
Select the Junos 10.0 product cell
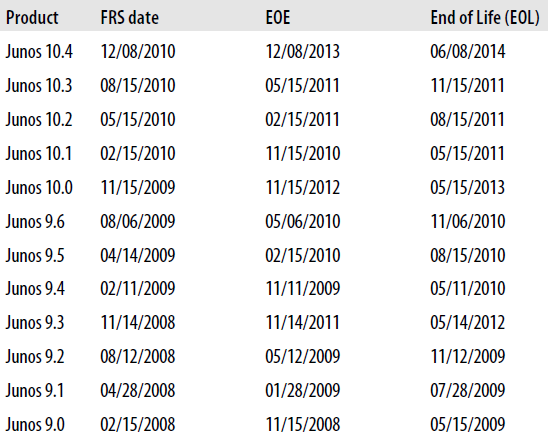click(x=39, y=187)
